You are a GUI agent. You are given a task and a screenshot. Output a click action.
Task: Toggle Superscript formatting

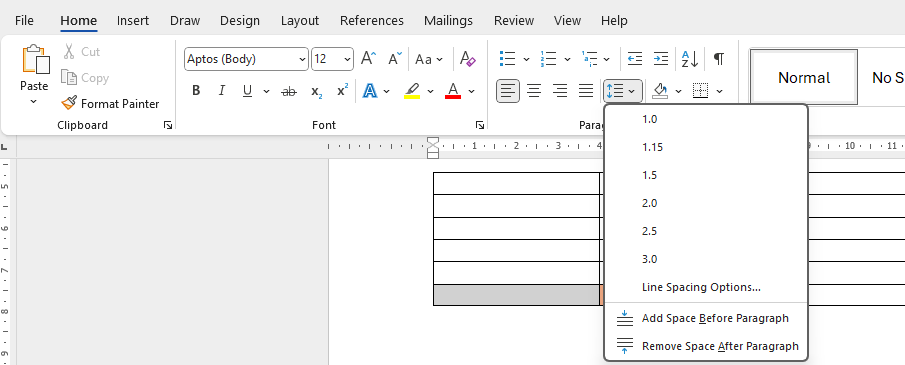pos(343,91)
